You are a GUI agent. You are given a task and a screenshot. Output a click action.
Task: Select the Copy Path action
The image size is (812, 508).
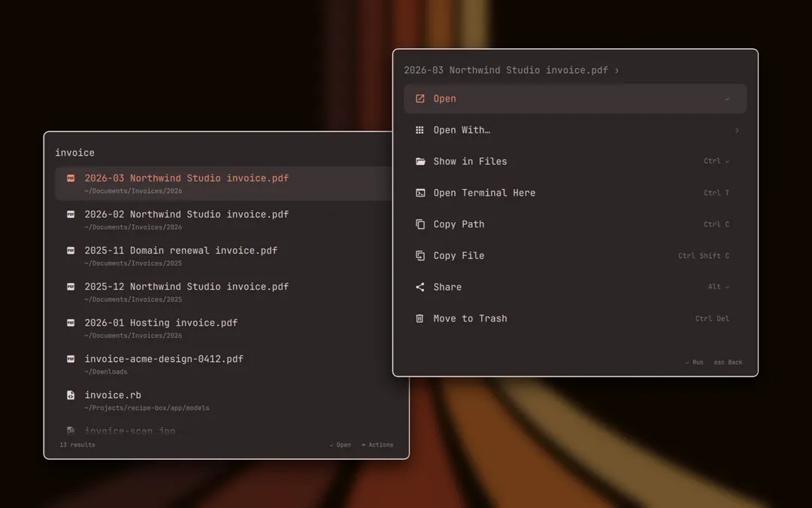click(575, 224)
